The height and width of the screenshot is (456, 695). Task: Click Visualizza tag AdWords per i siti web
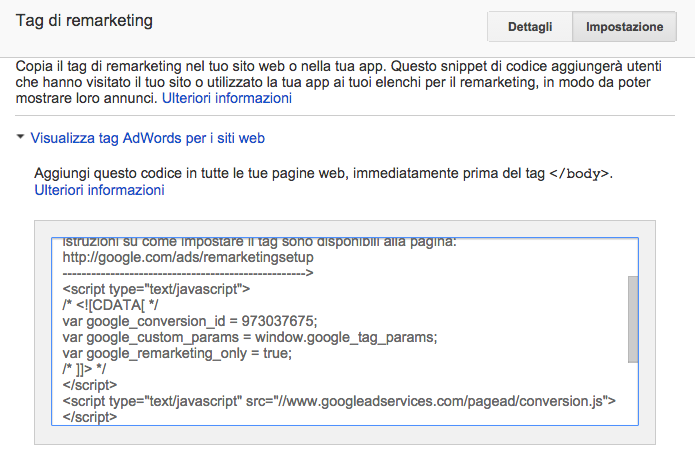pos(148,138)
